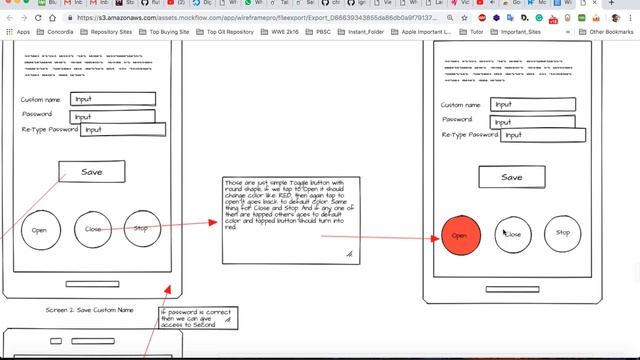The image size is (640, 360).
Task: Tap the red Open toggle button
Action: point(461,236)
